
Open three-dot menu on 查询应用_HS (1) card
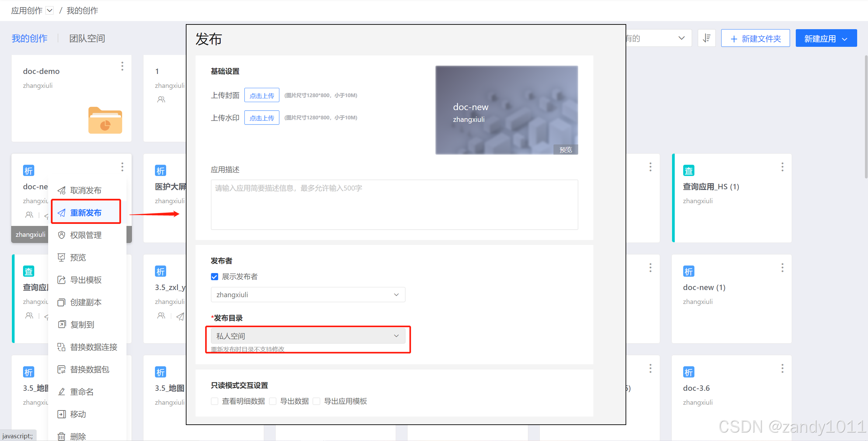782,167
